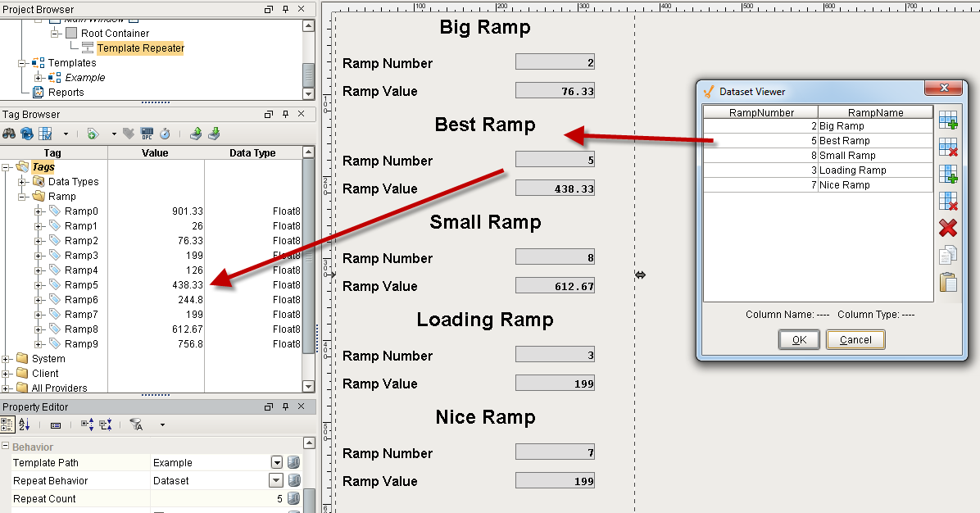
Task: Click the OPC browser icon in Tag Browser
Action: [147, 134]
